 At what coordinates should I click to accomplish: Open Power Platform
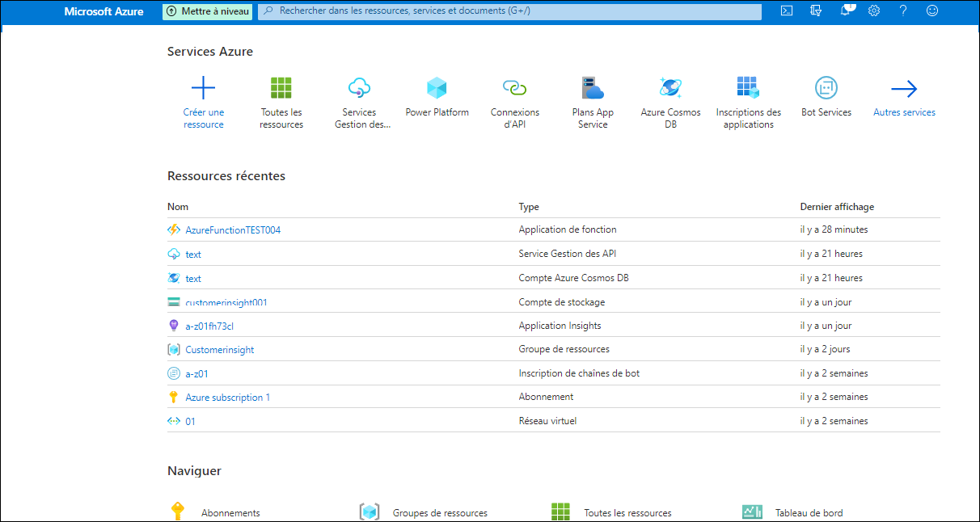pyautogui.click(x=437, y=87)
